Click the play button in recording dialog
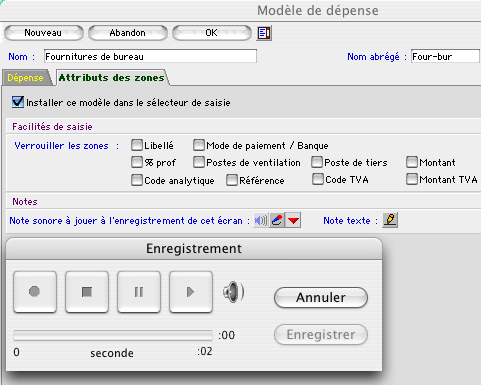Screen dimensions: 481x385 pos(191,292)
